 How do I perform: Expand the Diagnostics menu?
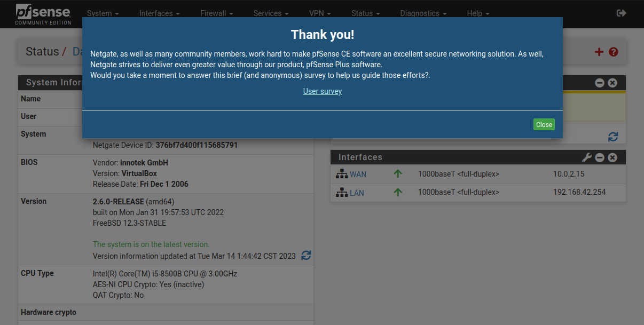tap(423, 13)
